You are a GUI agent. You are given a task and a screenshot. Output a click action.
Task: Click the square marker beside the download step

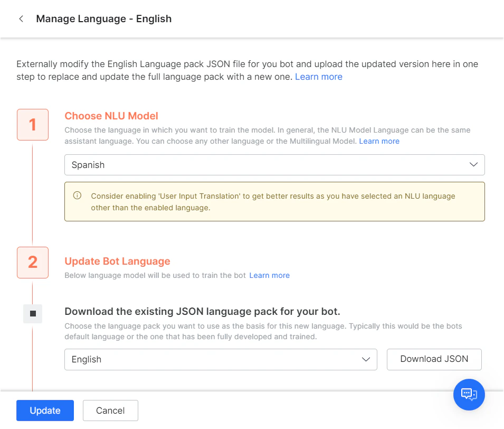pos(32,313)
